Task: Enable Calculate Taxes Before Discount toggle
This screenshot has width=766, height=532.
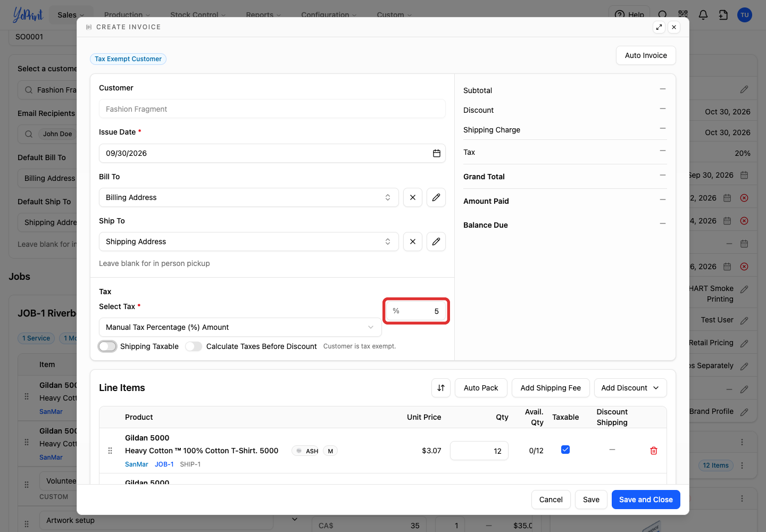Action: [194, 346]
